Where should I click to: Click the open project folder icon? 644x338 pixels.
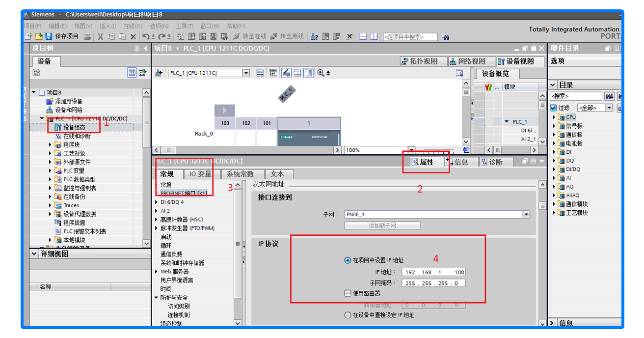pyautogui.click(x=38, y=36)
